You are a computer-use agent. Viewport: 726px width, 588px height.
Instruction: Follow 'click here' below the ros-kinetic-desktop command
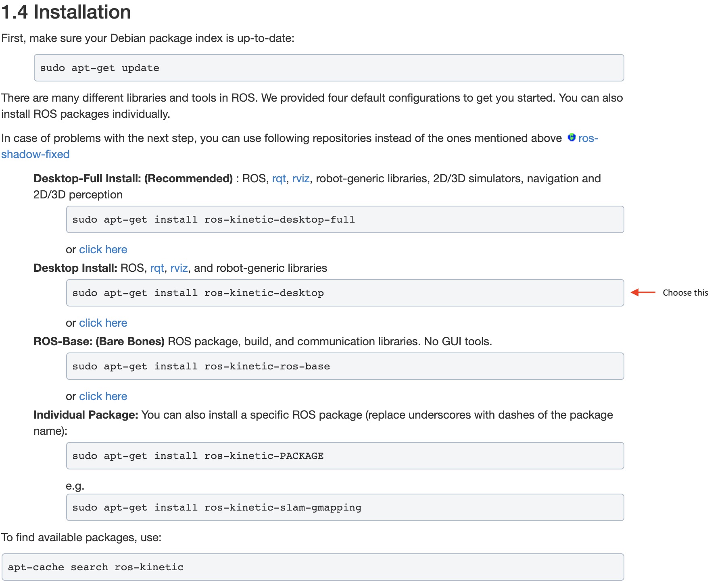click(103, 323)
